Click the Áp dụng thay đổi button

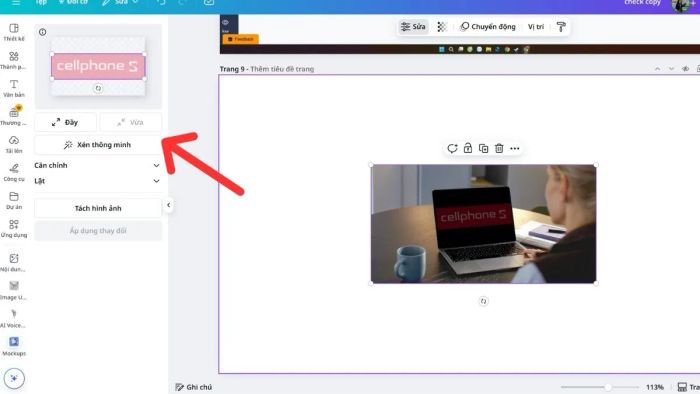pos(98,231)
